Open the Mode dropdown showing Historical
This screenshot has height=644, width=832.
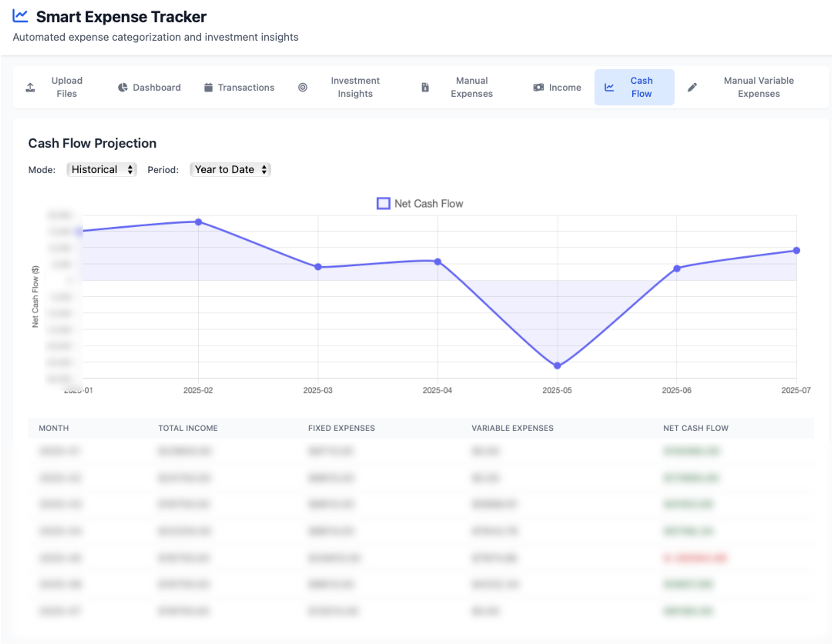click(101, 169)
